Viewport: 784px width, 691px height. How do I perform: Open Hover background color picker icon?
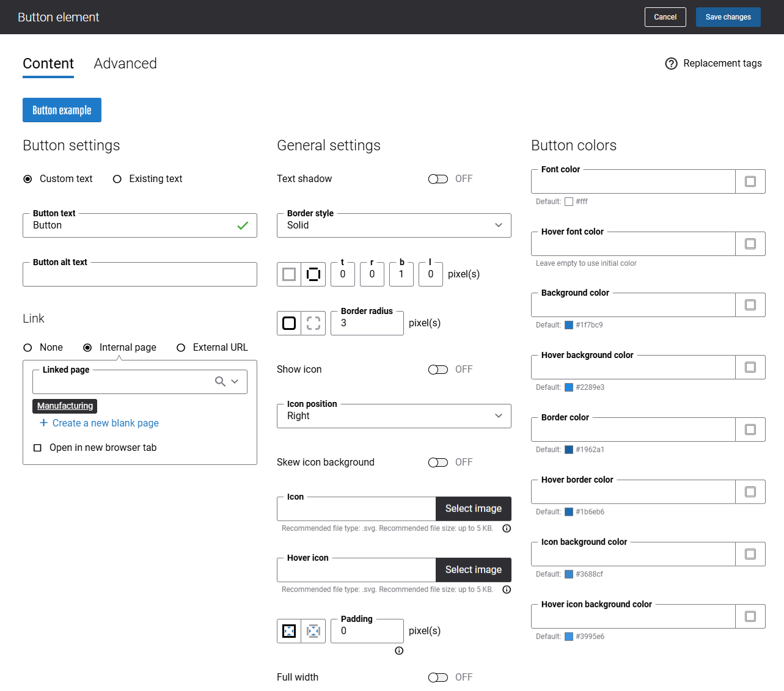pos(750,367)
